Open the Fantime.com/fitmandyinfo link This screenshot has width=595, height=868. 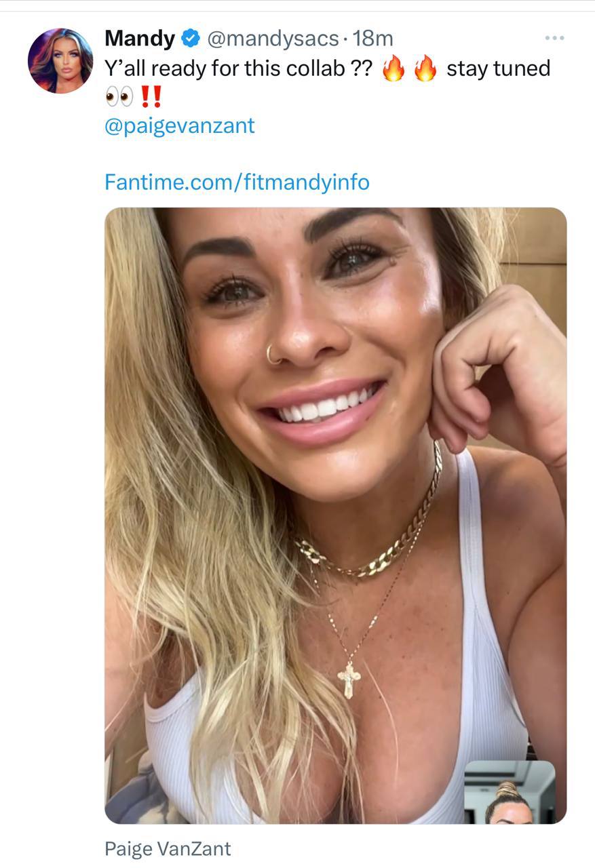click(237, 182)
